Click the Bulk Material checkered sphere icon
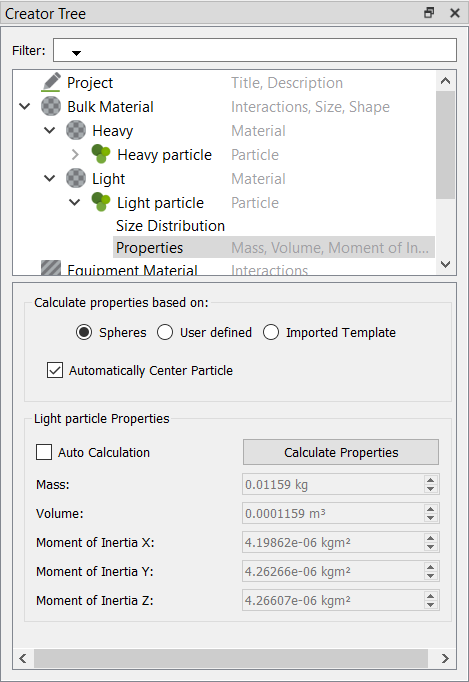469x682 pixels. click(x=51, y=107)
